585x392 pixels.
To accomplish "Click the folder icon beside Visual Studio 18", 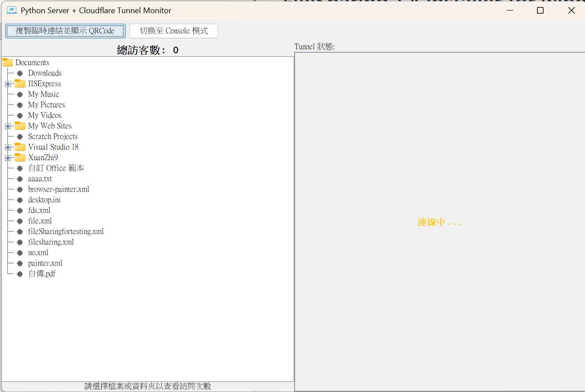I will tap(20, 147).
